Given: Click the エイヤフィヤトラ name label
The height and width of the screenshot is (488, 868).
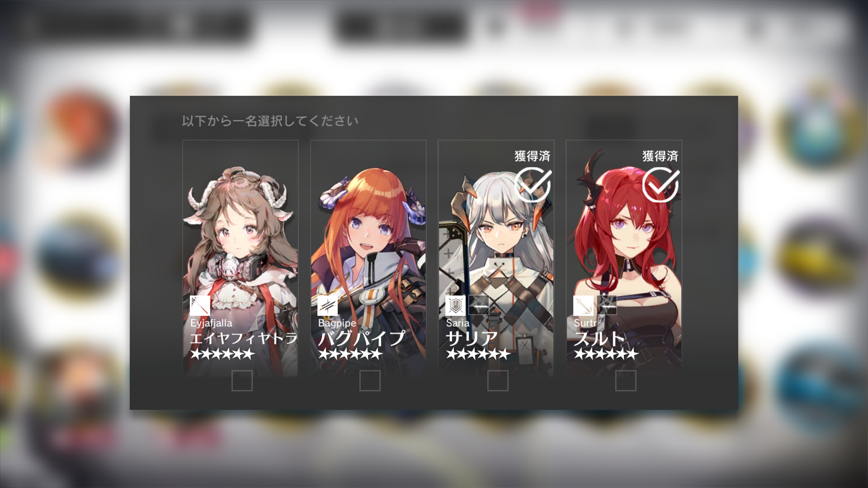Looking at the screenshot, I should tap(244, 338).
